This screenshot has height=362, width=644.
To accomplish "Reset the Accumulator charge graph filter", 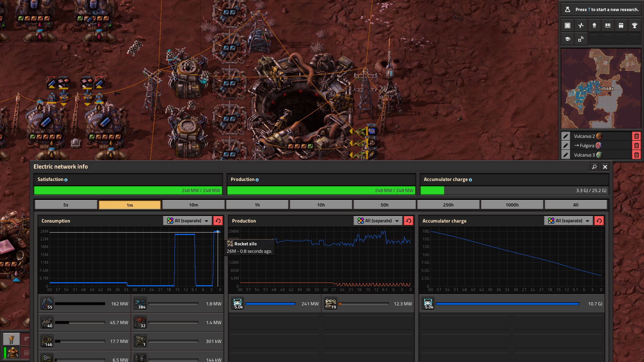I will (x=599, y=221).
